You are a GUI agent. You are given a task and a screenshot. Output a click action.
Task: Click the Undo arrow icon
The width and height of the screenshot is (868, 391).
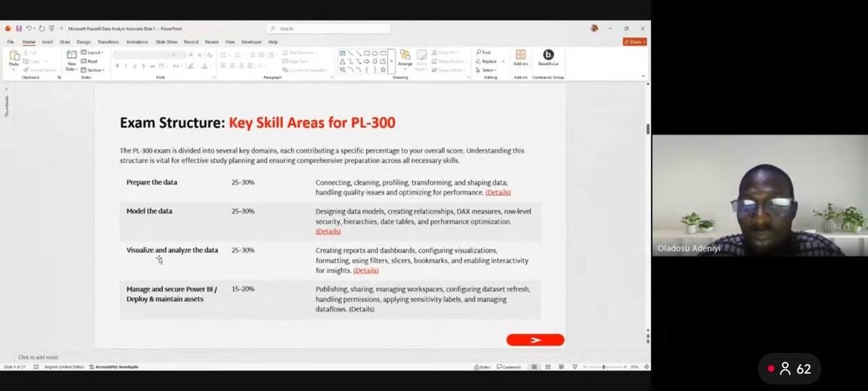click(27, 28)
